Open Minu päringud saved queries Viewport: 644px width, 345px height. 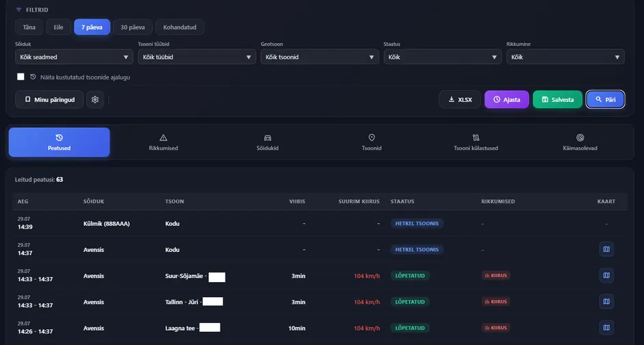[49, 100]
